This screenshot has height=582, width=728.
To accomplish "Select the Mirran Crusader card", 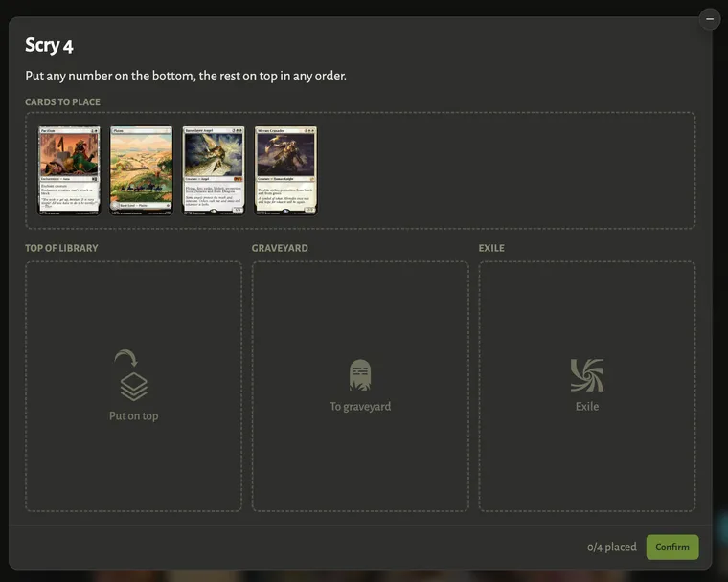I will 286,170.
